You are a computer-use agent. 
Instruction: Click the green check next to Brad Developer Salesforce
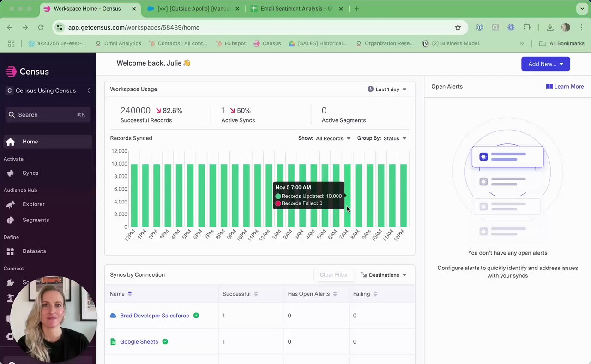point(196,316)
